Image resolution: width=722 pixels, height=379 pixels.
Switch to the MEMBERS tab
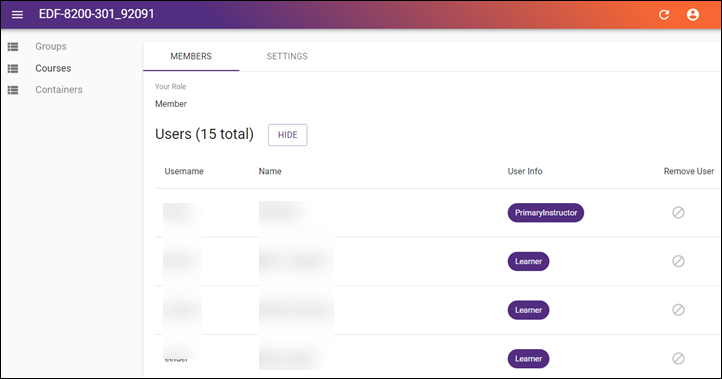[191, 56]
